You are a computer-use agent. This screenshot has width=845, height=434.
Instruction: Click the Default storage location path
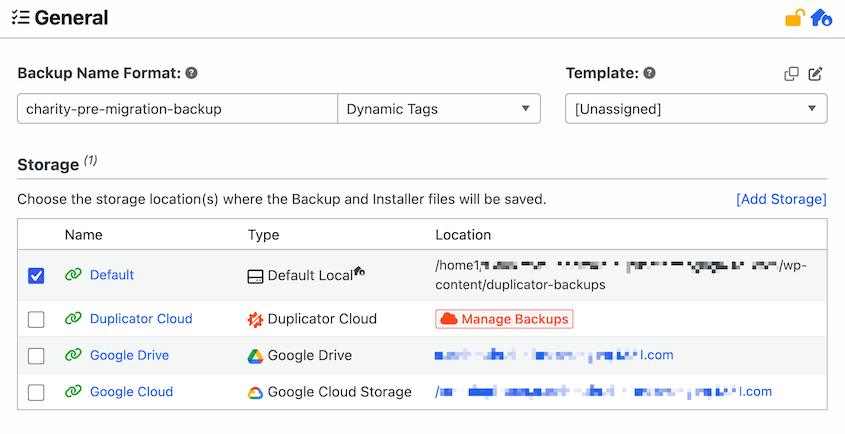pyautogui.click(x=621, y=275)
